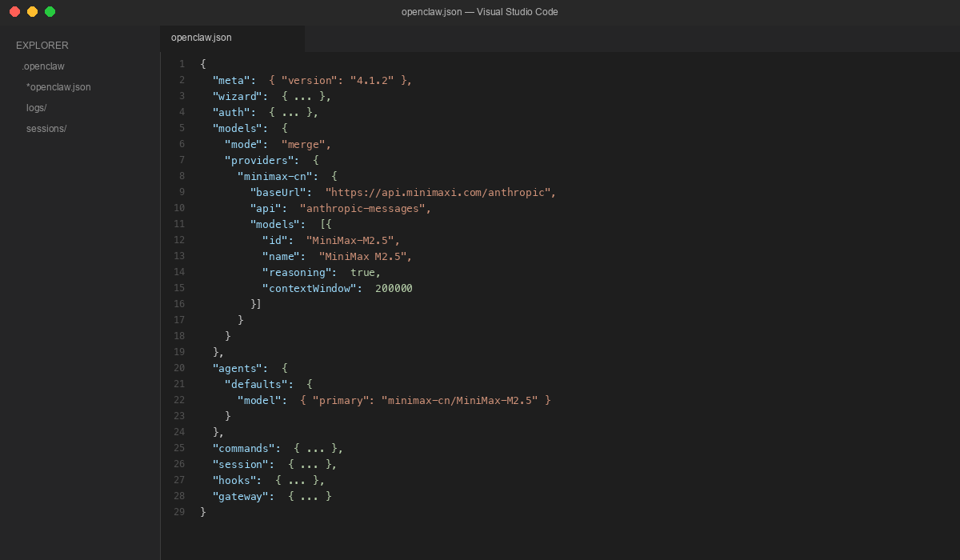Click line number 16 in the gutter

click(x=179, y=304)
